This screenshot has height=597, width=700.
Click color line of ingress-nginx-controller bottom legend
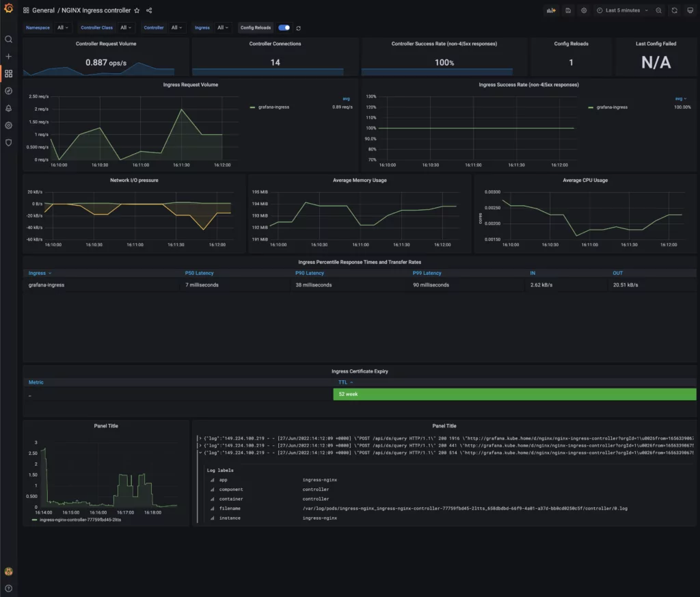point(34,520)
